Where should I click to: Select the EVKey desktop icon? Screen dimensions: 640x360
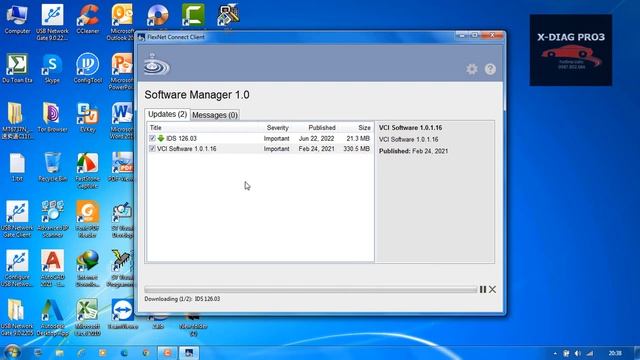pos(88,118)
